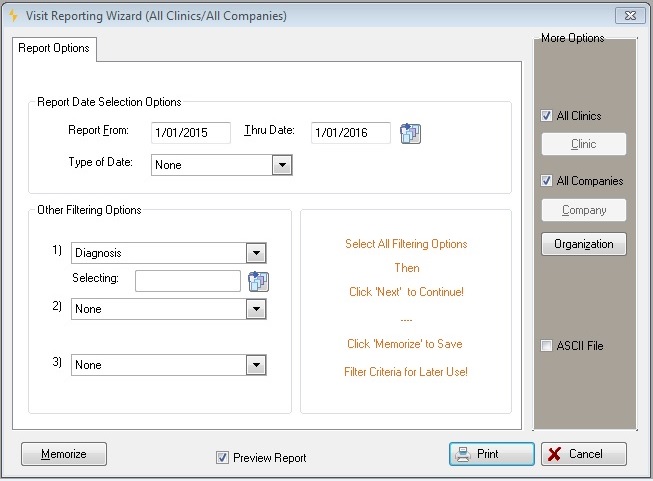The width and height of the screenshot is (653, 481).
Task: Click the Memorize button
Action: click(x=64, y=454)
